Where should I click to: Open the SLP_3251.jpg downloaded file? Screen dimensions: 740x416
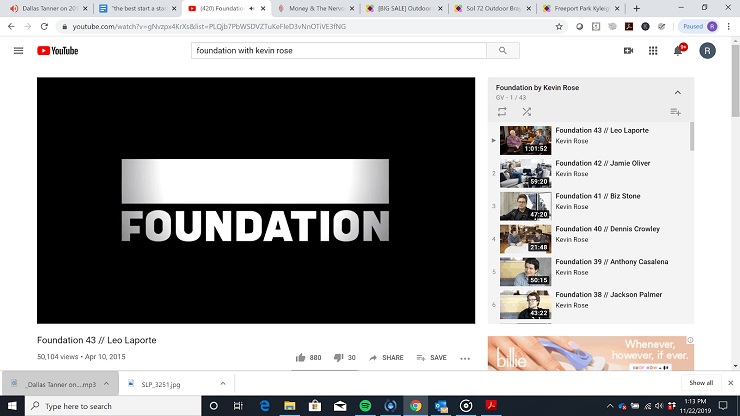[x=160, y=384]
